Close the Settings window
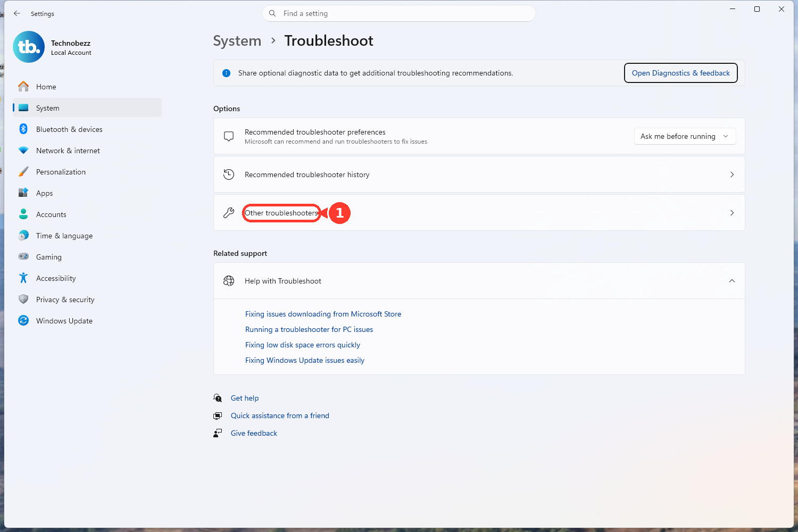 pyautogui.click(x=782, y=9)
